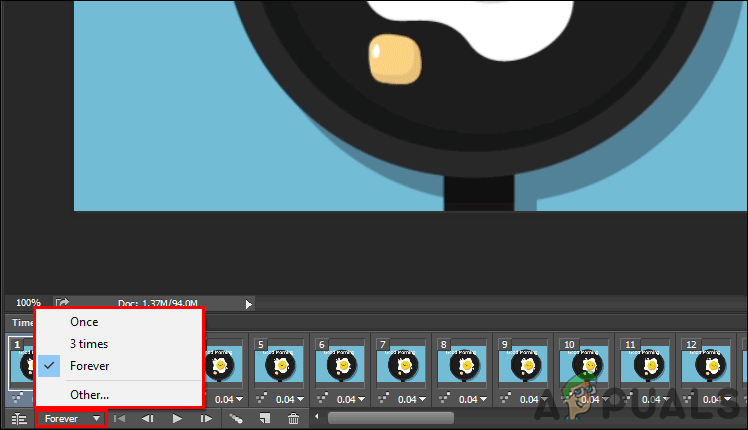Delete selected frames with trash icon
The height and width of the screenshot is (430, 748).
(x=293, y=419)
